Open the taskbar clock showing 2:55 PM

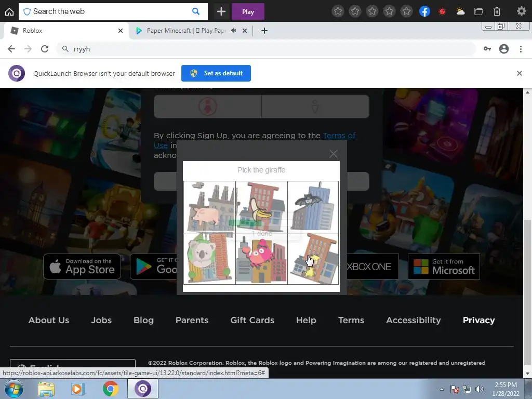click(x=506, y=389)
